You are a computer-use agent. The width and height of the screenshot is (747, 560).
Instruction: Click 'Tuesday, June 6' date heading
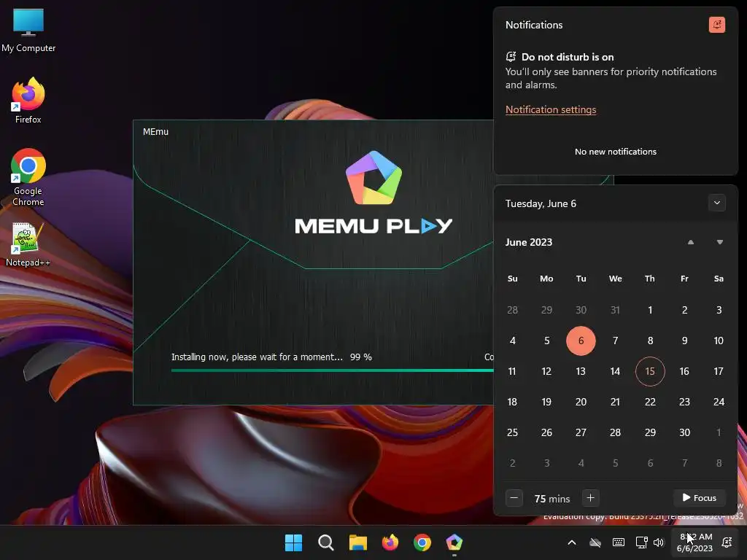541,204
